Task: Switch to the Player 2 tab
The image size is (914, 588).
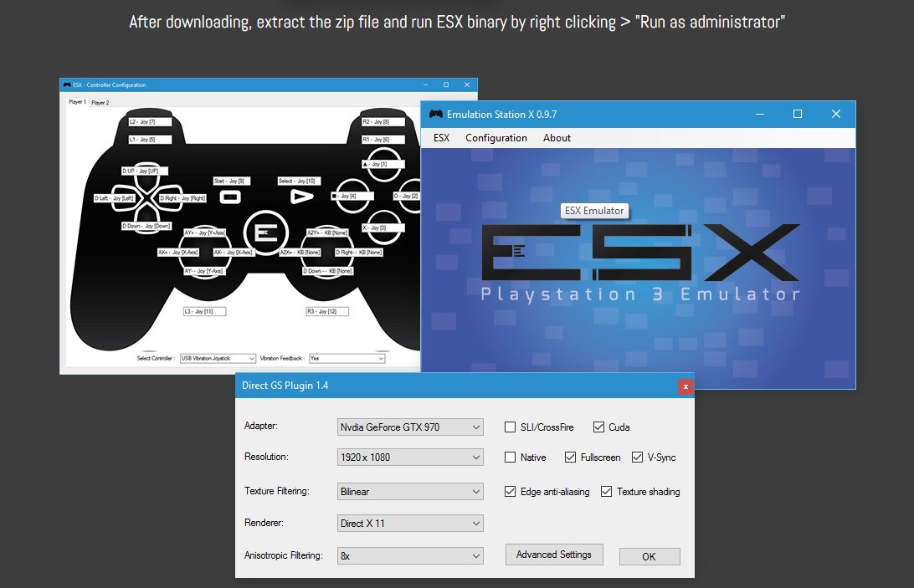Action: pyautogui.click(x=100, y=103)
